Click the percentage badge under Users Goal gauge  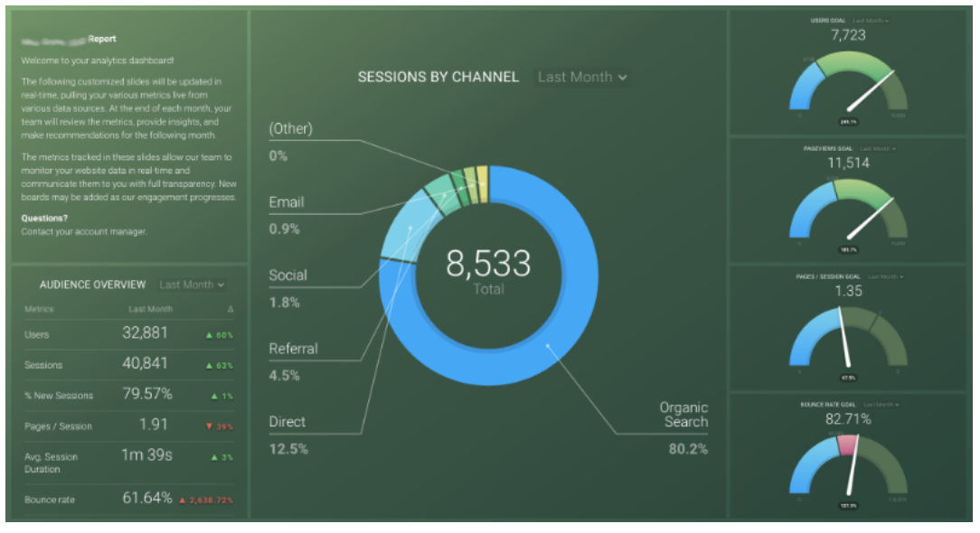click(848, 122)
